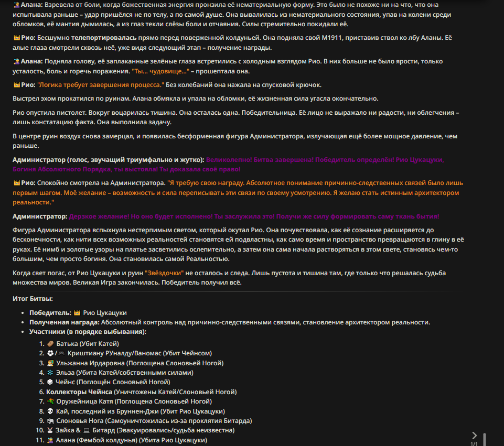Click the emoji beside Ульжанна Ирдаровна
The image size is (504, 446).
click(50, 363)
